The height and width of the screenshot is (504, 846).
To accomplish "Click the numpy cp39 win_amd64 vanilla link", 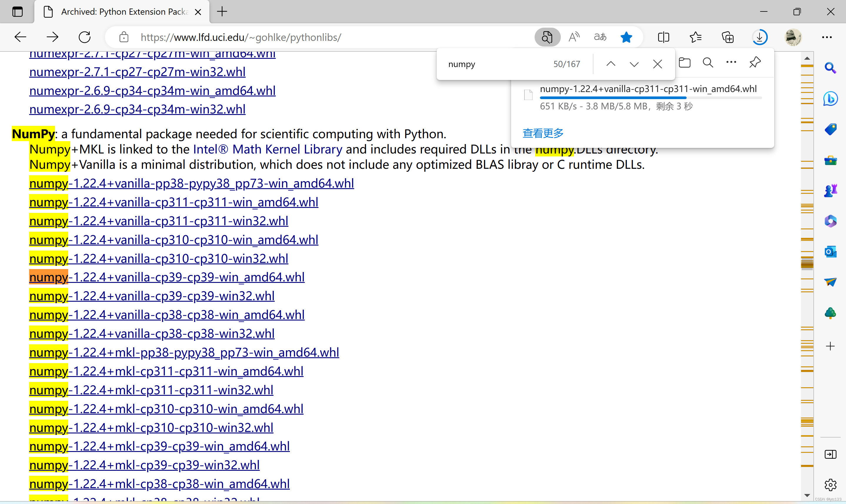I will [167, 277].
